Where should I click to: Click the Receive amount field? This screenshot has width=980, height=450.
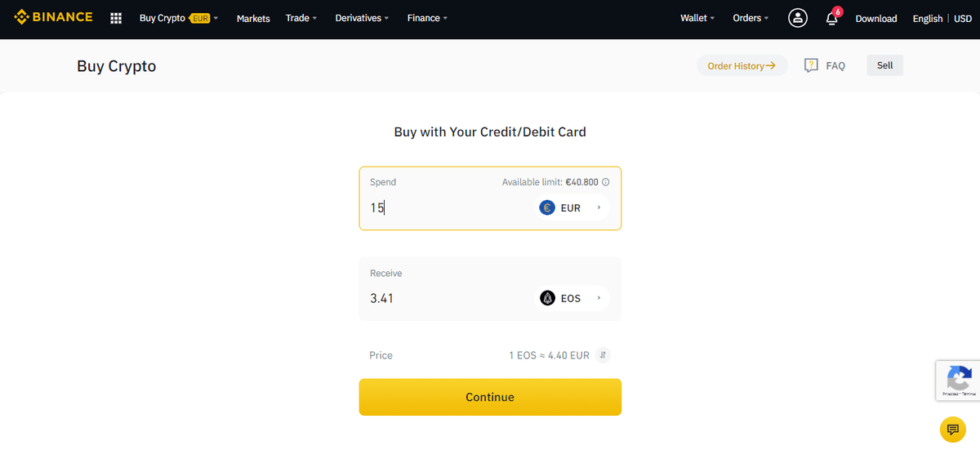coord(445,298)
